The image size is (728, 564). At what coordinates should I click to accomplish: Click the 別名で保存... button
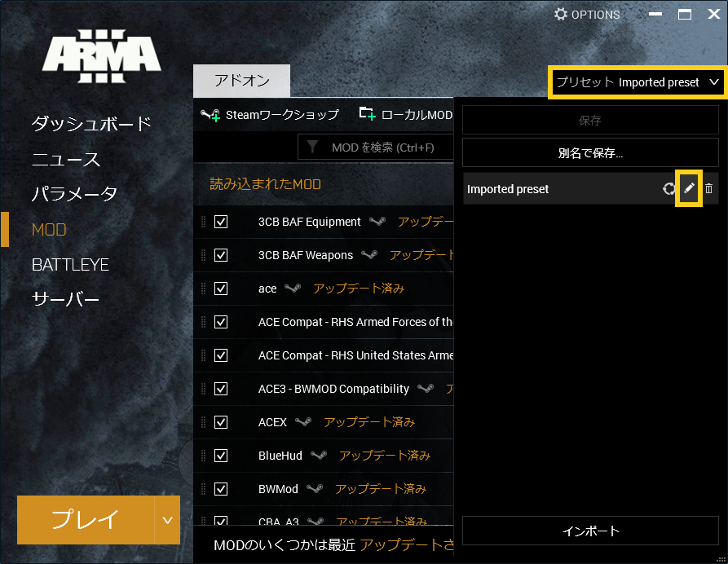[590, 152]
